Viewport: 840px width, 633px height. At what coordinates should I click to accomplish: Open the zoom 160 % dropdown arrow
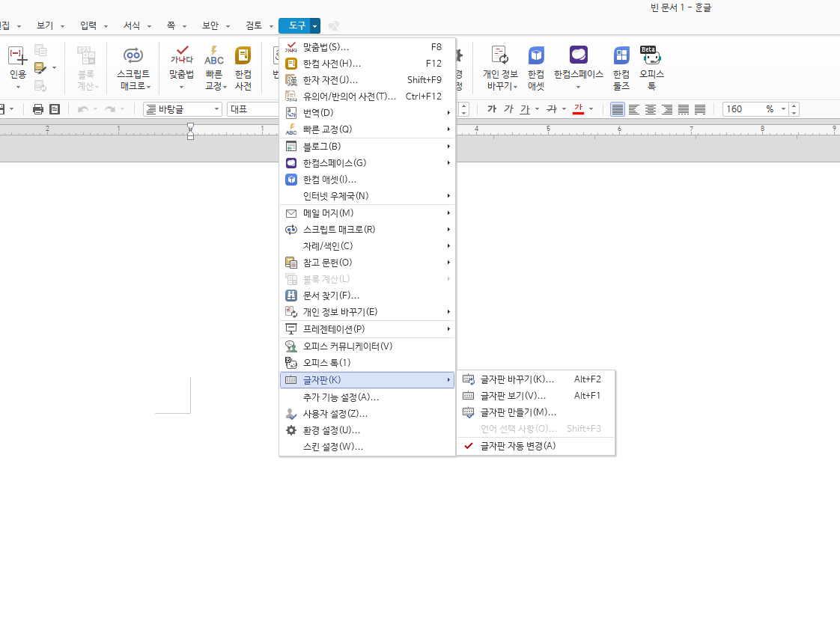click(x=782, y=109)
